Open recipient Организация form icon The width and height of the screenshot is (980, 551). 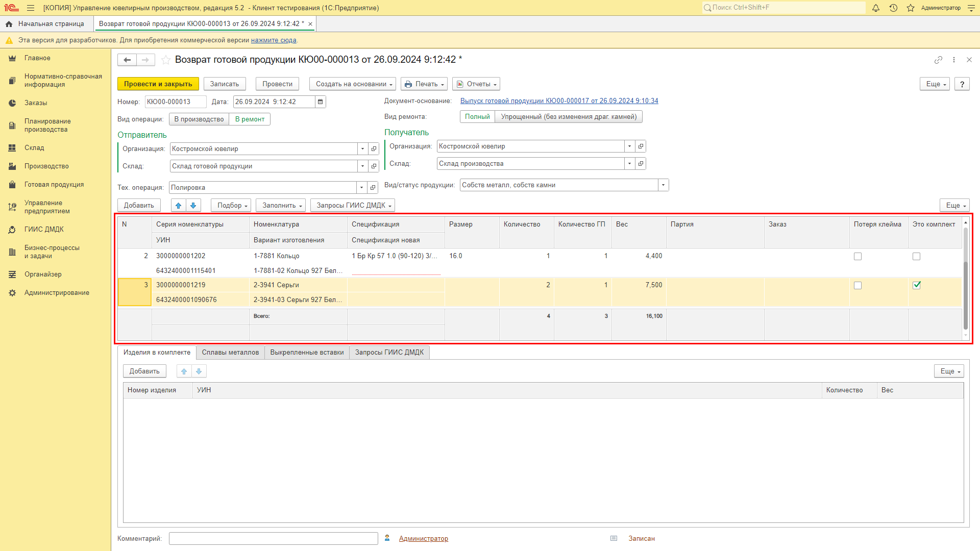tap(641, 146)
